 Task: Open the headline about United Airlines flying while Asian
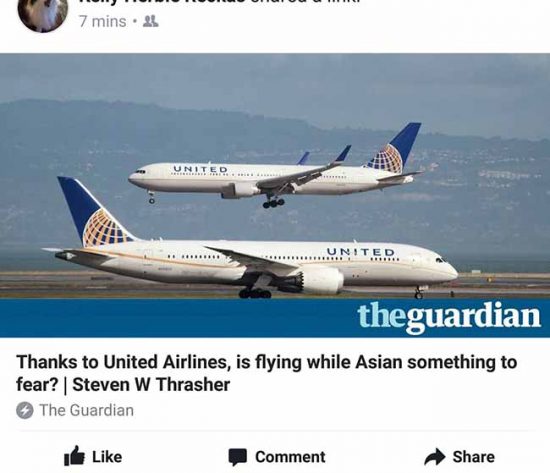coord(266,373)
